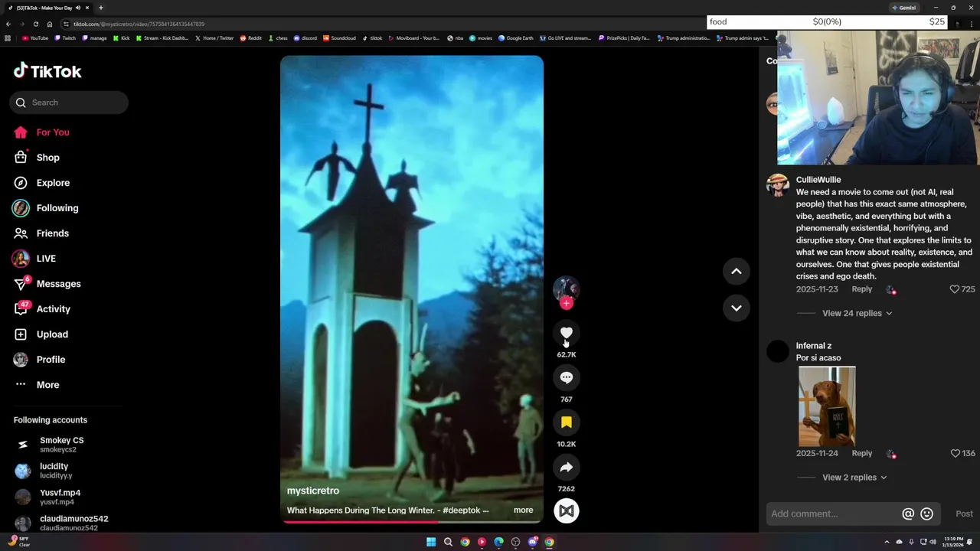Viewport: 980px width, 551px height.
Task: Click the browser home icon
Action: 49,24
